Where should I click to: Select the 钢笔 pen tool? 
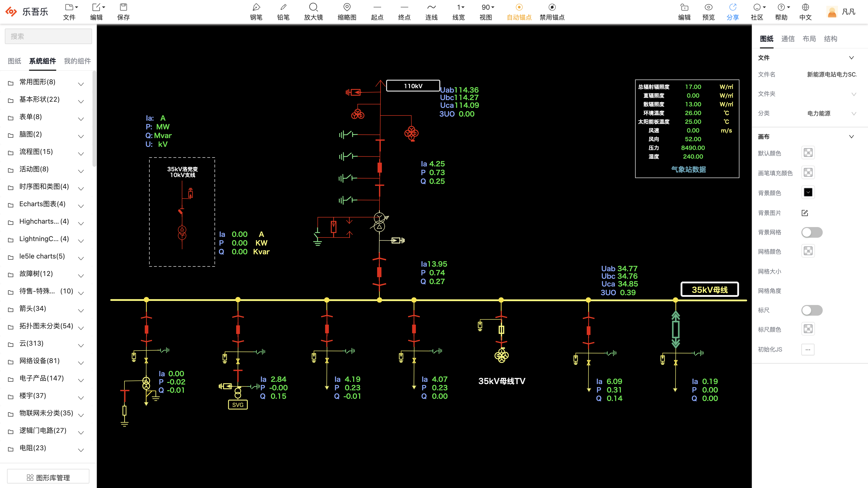(x=256, y=8)
